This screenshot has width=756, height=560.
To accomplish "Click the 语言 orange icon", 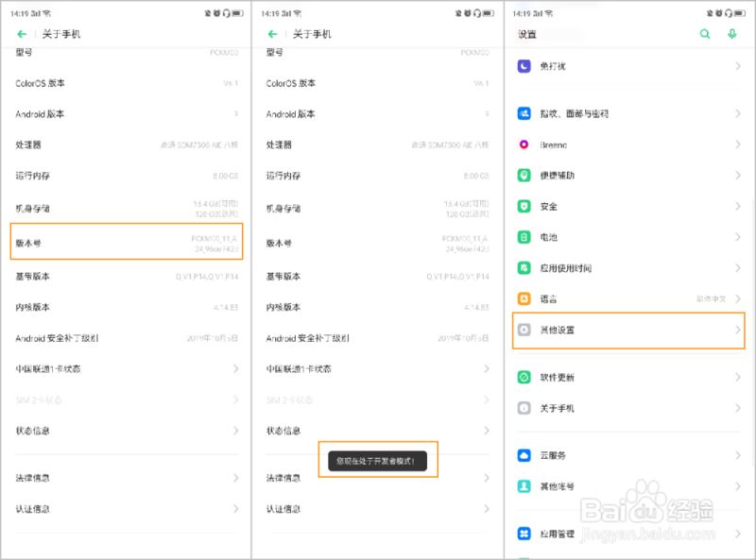I will 524,298.
